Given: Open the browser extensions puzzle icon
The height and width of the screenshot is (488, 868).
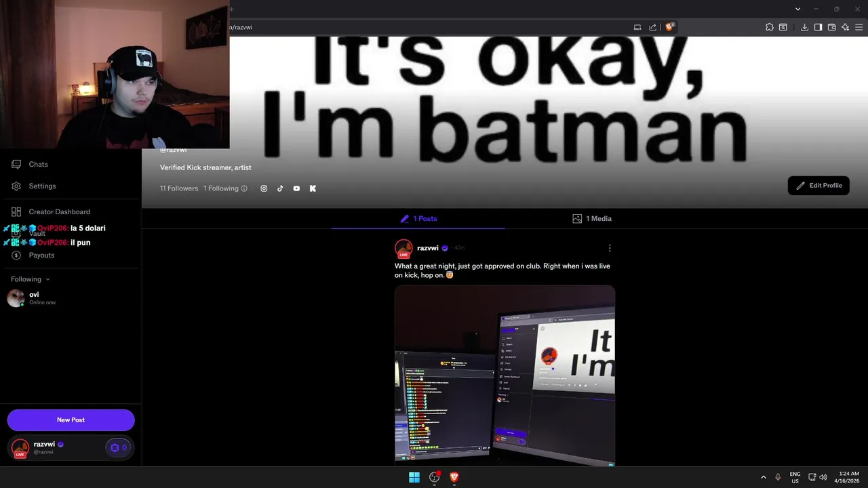Looking at the screenshot, I should click(769, 27).
